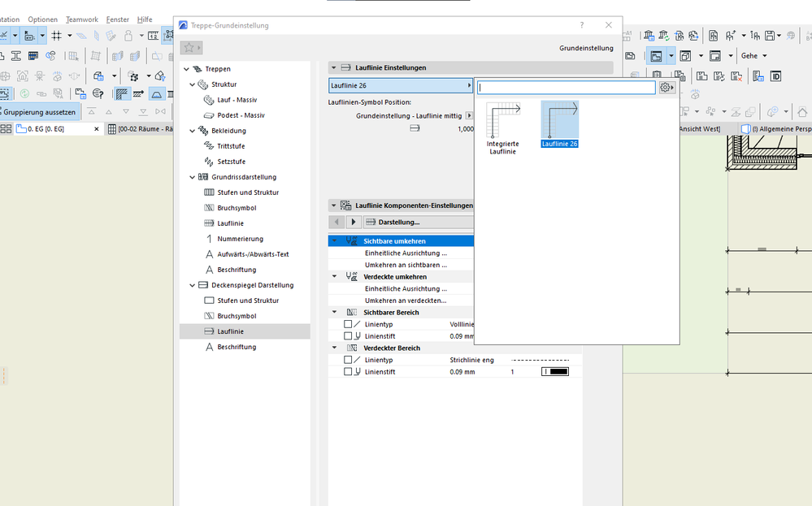Click the trapezoid shape toolbar icon
The width and height of the screenshot is (812, 506).
pos(156,93)
